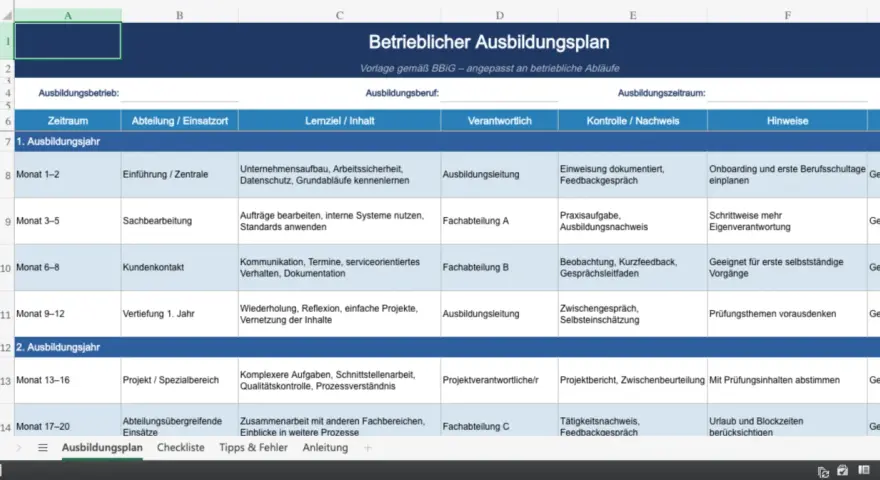Select cell 'Kundenkontakt'
Image resolution: width=880 pixels, height=480 pixels.
[x=180, y=268]
